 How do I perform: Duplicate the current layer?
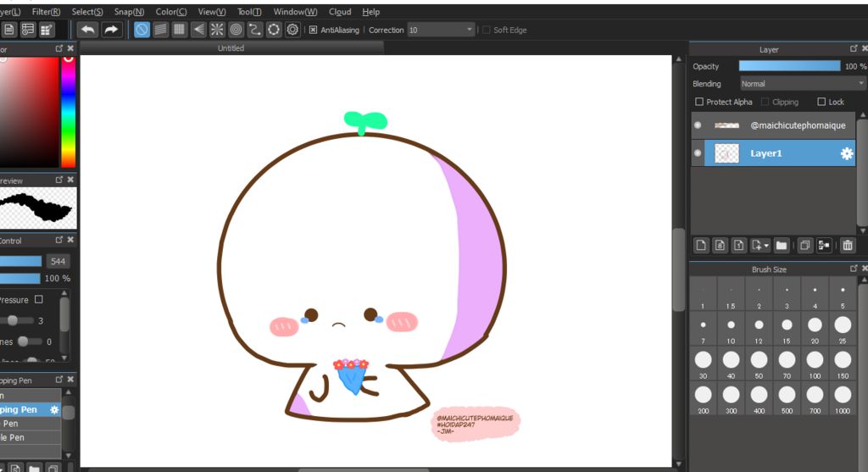tap(805, 246)
